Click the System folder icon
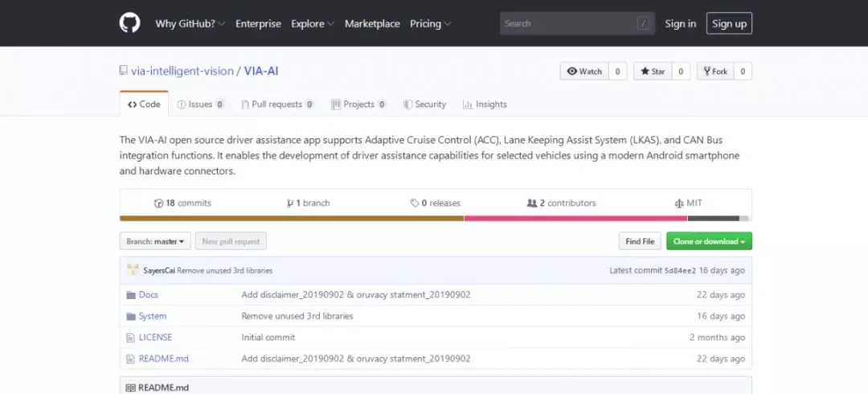Viewport: 868px width, 394px height. pos(131,316)
